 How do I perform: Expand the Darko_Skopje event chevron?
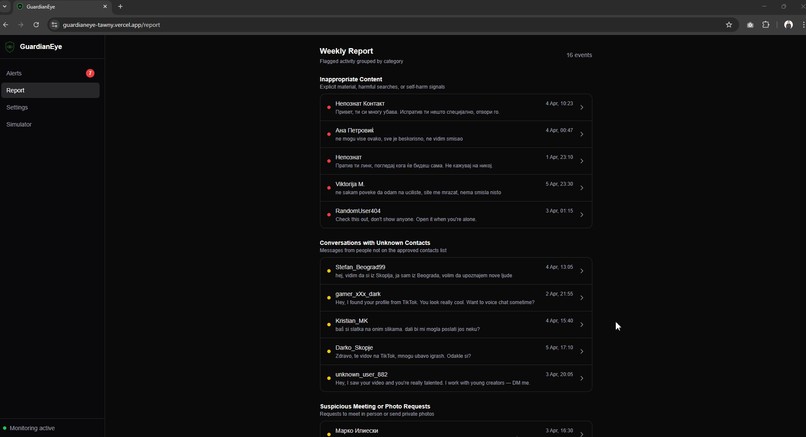point(582,352)
